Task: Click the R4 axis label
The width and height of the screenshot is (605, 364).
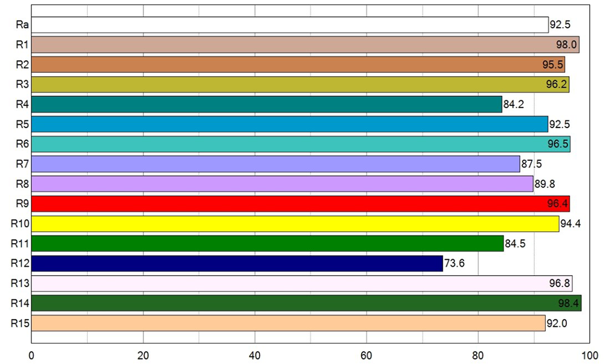Action: [22, 105]
